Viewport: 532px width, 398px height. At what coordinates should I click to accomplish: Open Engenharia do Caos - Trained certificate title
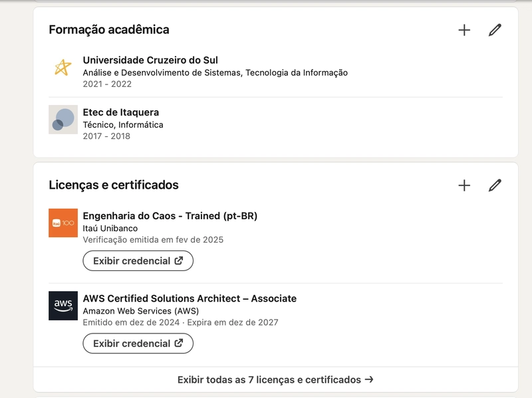point(170,216)
